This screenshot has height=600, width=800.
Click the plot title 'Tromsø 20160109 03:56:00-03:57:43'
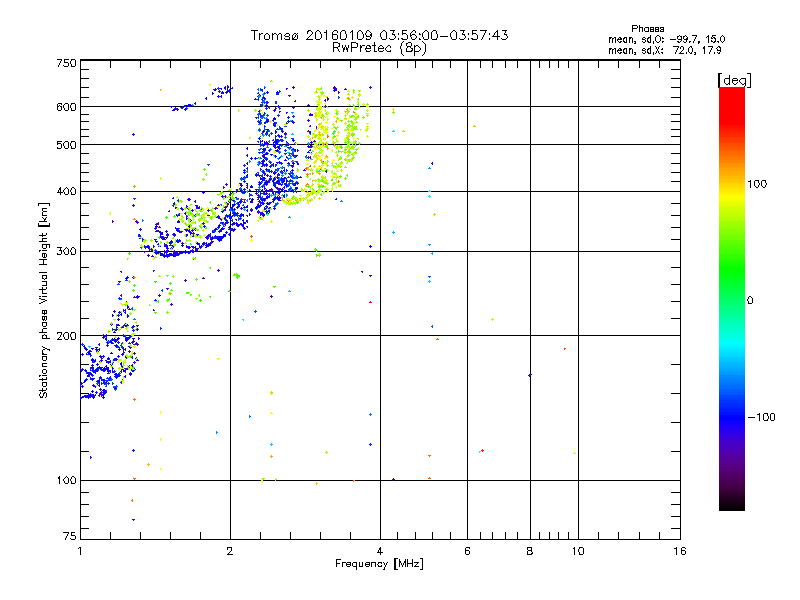point(380,35)
